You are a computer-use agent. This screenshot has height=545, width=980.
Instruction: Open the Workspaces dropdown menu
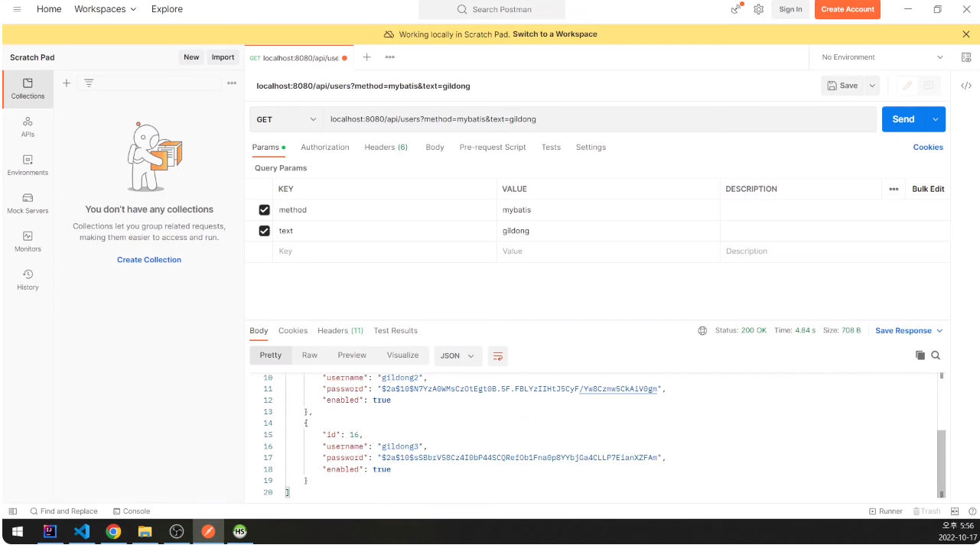click(105, 9)
